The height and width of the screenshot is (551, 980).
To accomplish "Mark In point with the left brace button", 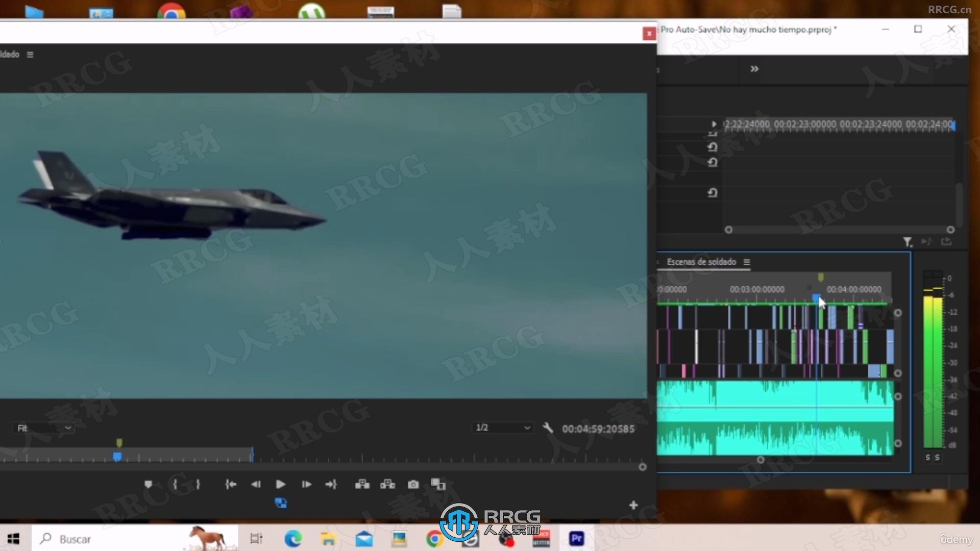I will [175, 484].
